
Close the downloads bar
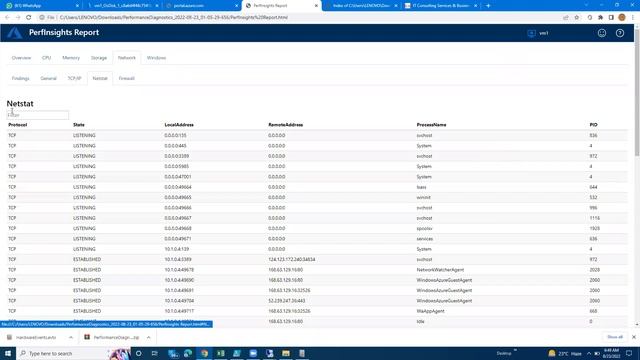633,337
